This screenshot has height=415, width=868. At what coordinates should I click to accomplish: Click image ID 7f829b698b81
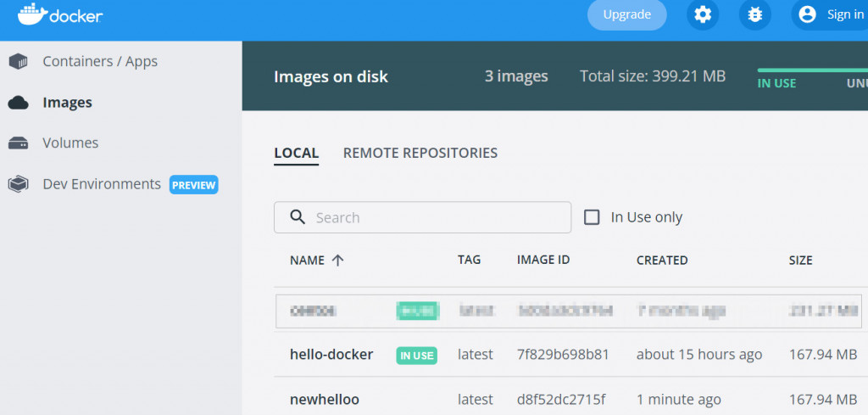tap(563, 355)
